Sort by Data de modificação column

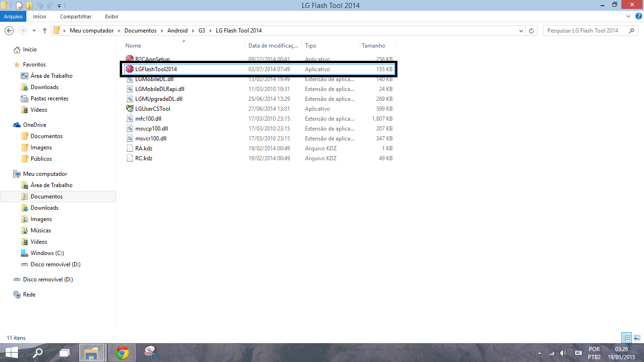tap(274, 46)
